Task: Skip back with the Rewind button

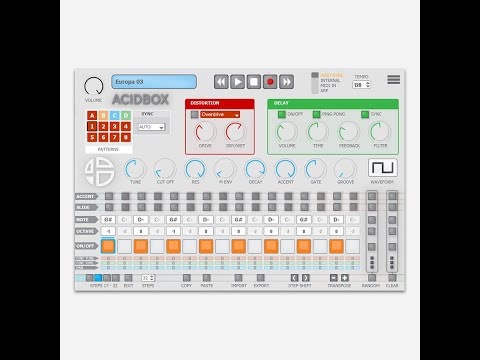Action: point(221,82)
